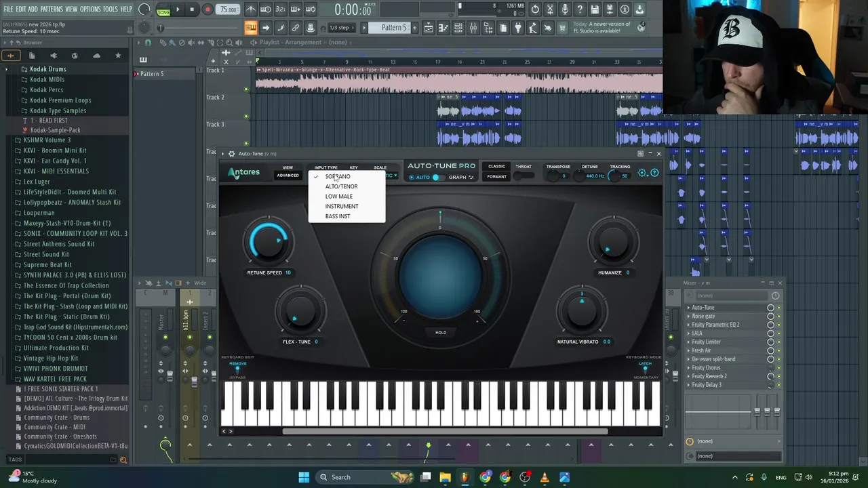The height and width of the screenshot is (488, 868).
Task: Open Kodak Drums folder in Browser
Action: (x=47, y=69)
